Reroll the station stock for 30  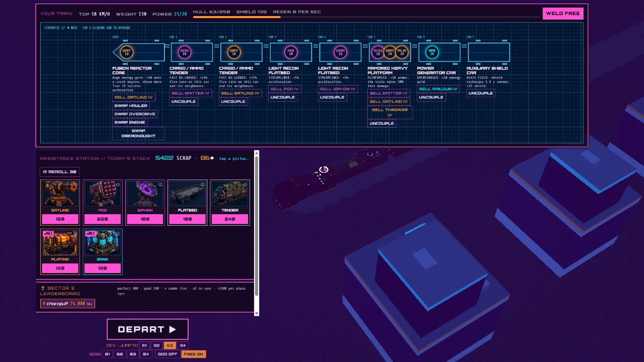coord(60,172)
